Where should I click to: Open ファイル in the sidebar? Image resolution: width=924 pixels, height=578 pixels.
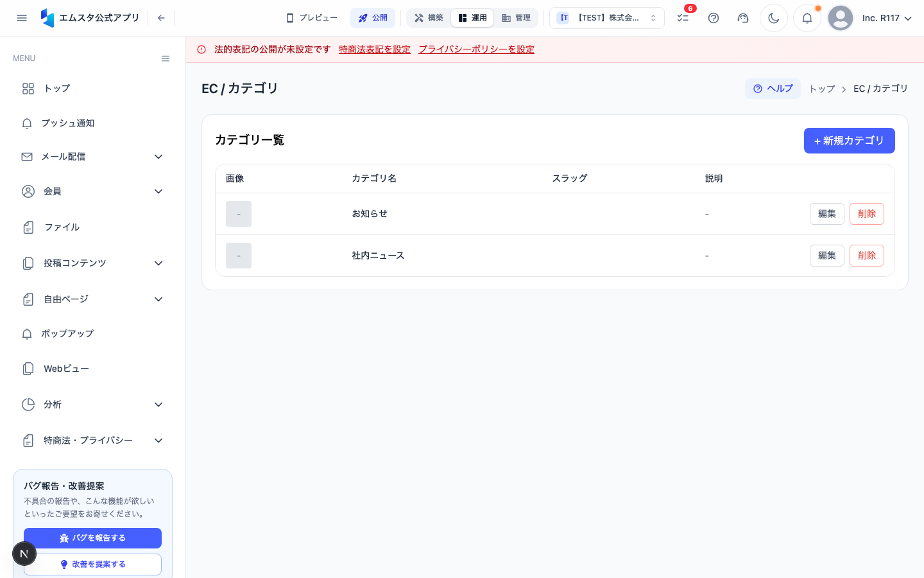(x=92, y=227)
